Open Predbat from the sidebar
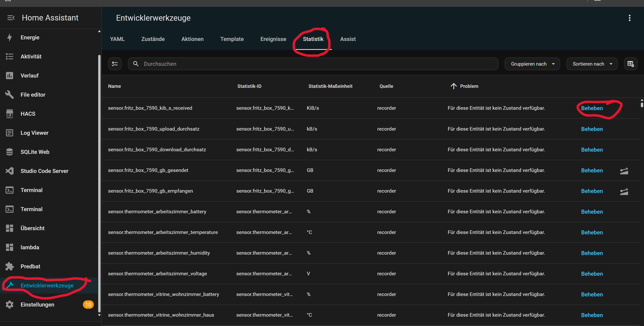The image size is (644, 326). coord(30,266)
